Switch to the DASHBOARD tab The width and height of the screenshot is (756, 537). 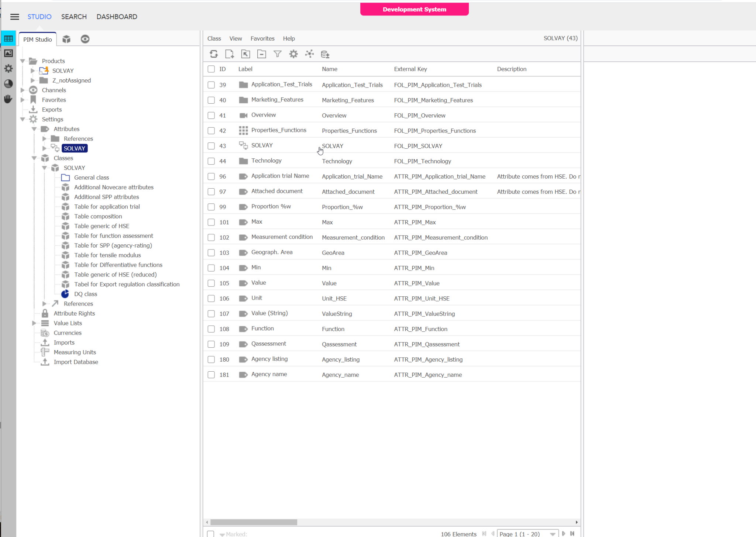(117, 17)
